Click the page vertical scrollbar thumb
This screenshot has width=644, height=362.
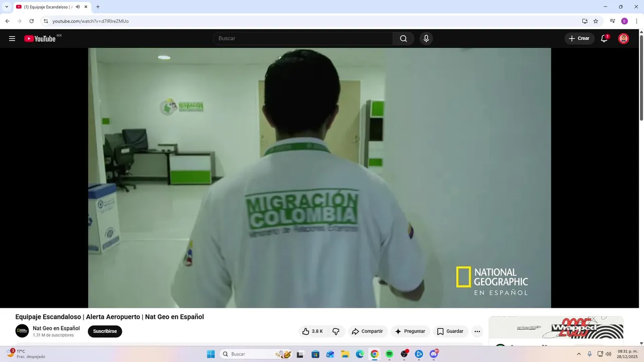641,78
